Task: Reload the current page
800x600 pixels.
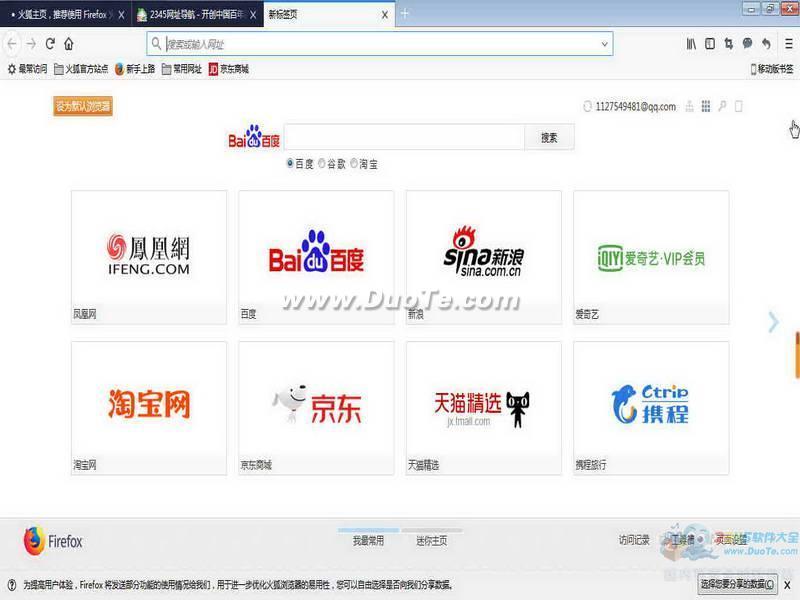Action: (x=50, y=44)
